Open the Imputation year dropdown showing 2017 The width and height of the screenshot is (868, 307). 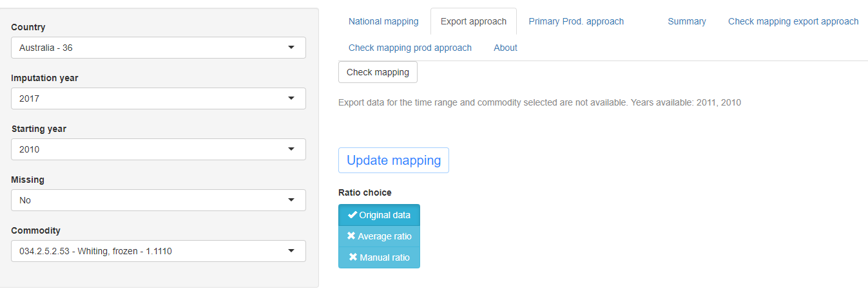[158, 98]
